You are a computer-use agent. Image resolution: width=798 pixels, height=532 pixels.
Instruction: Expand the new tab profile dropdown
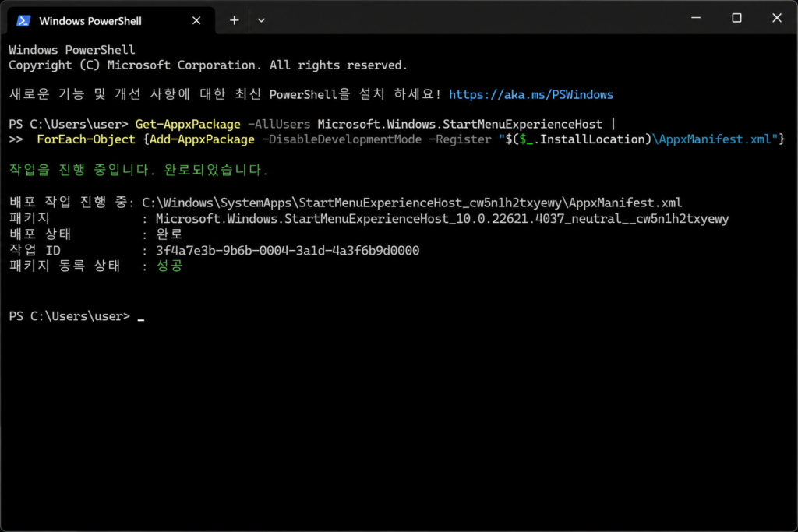[x=261, y=20]
